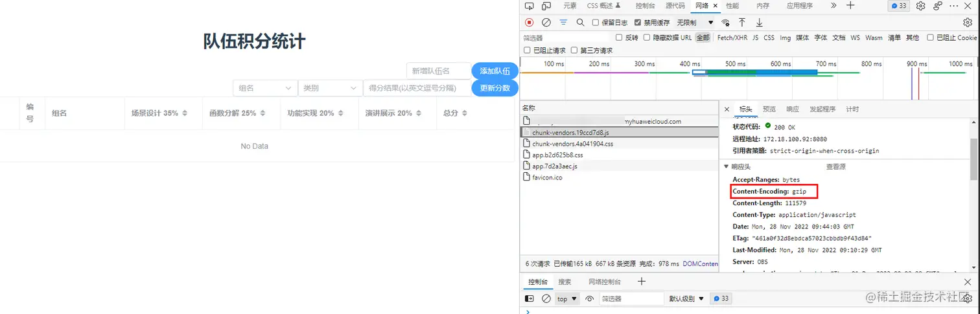Click the 33 messages badge in console
The width and height of the screenshot is (980, 314).
pos(721,298)
